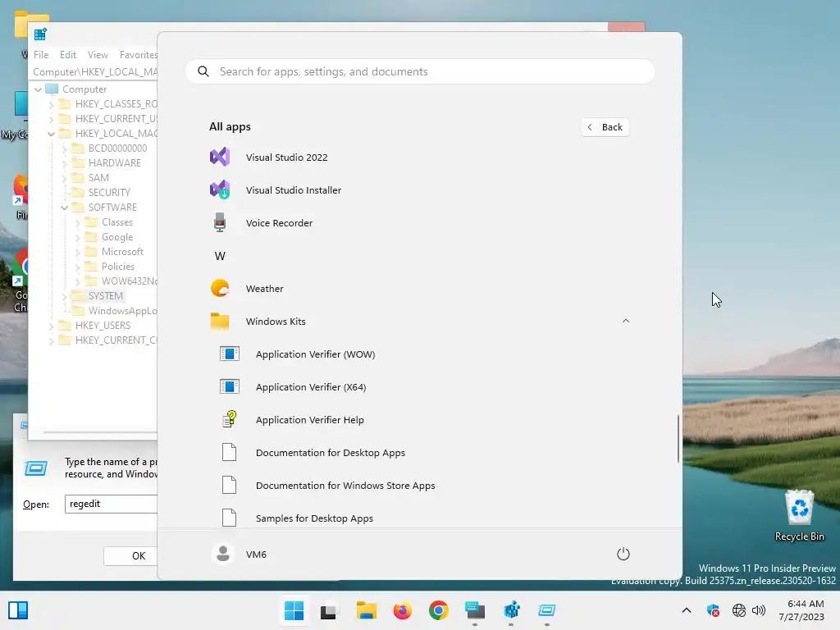
Task: Click the Start menu search box
Action: (420, 71)
